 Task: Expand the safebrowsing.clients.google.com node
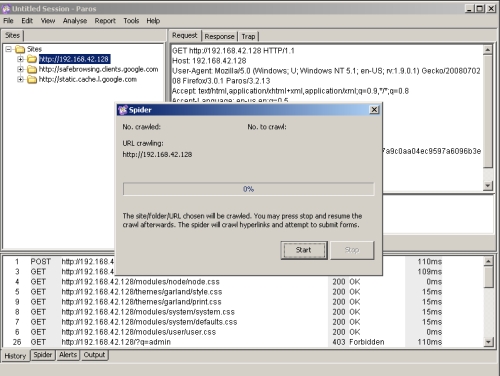click(20, 69)
